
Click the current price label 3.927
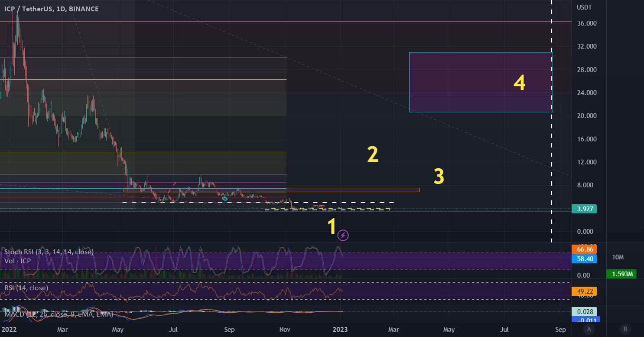[x=584, y=209]
